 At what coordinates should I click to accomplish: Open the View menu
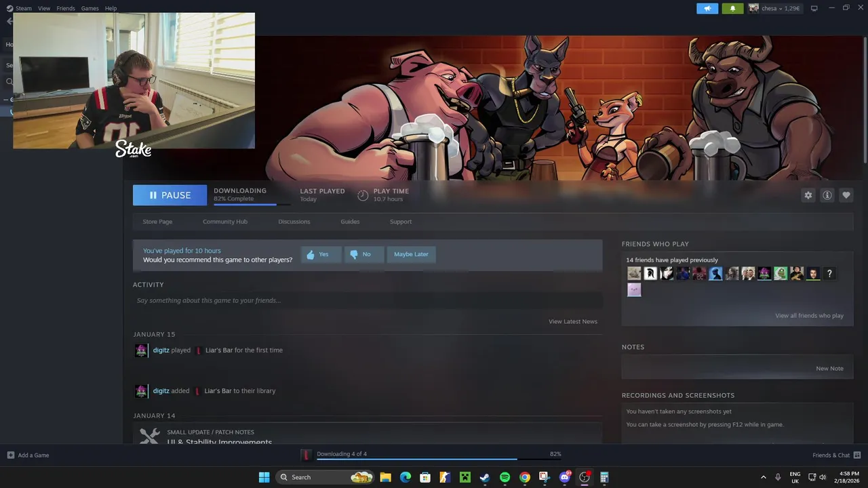pyautogui.click(x=44, y=8)
